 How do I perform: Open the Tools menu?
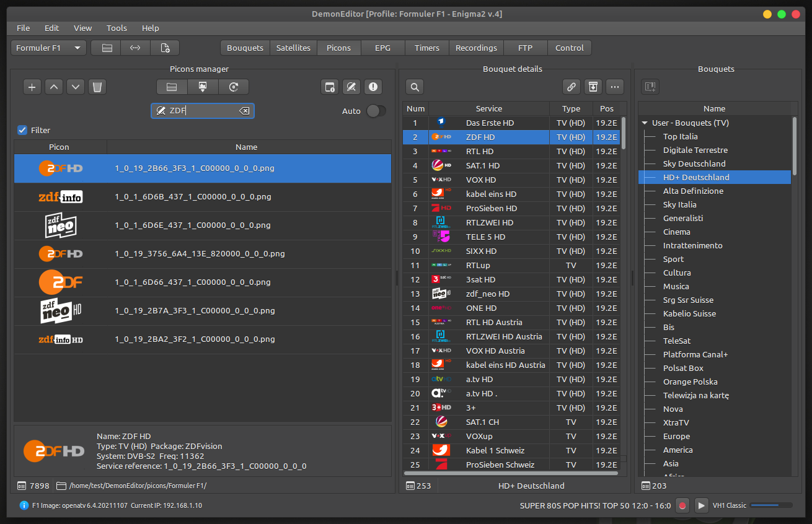(117, 28)
